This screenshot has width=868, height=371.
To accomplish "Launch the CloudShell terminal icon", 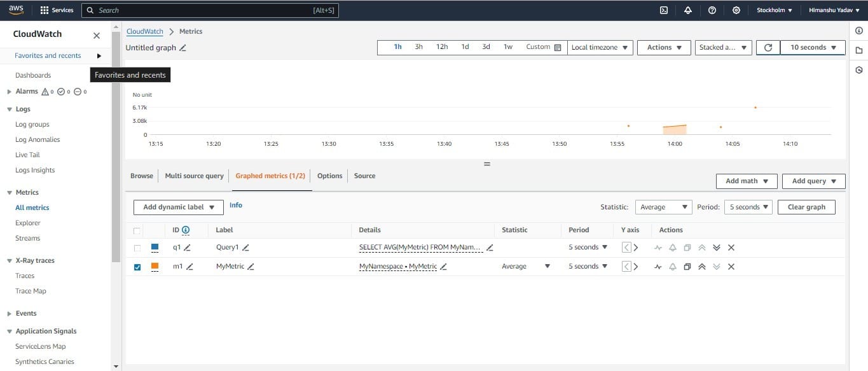I will coord(663,10).
